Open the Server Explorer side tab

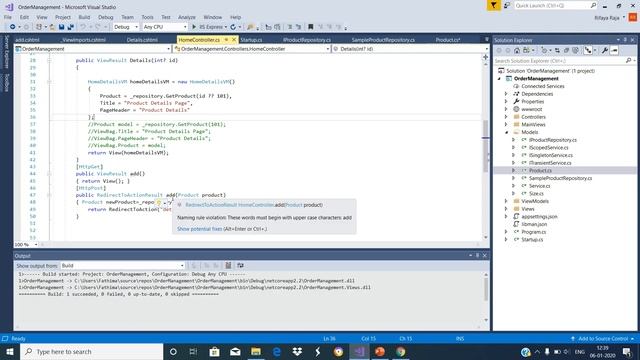pyautogui.click(x=6, y=52)
